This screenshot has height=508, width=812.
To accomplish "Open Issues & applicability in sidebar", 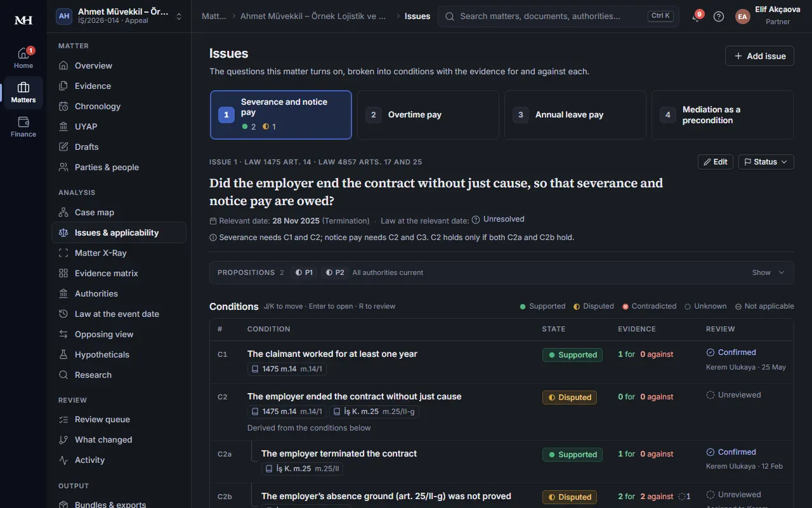I will tap(119, 232).
